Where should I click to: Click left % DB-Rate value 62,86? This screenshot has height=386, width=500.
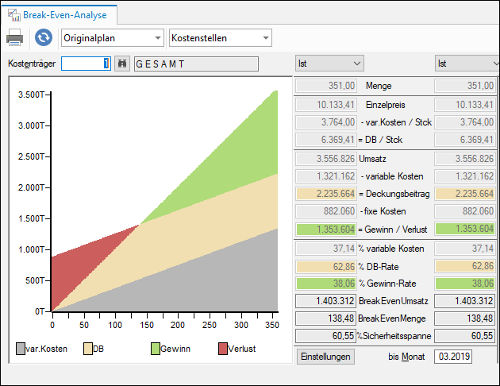click(326, 267)
